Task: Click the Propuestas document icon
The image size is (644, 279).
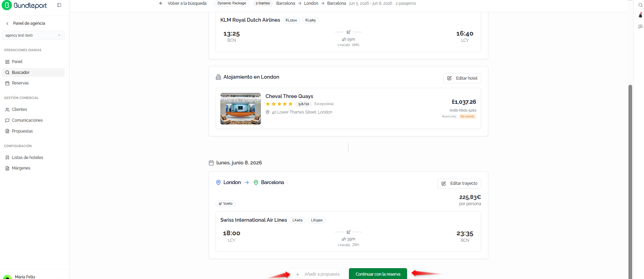Action: (7, 131)
